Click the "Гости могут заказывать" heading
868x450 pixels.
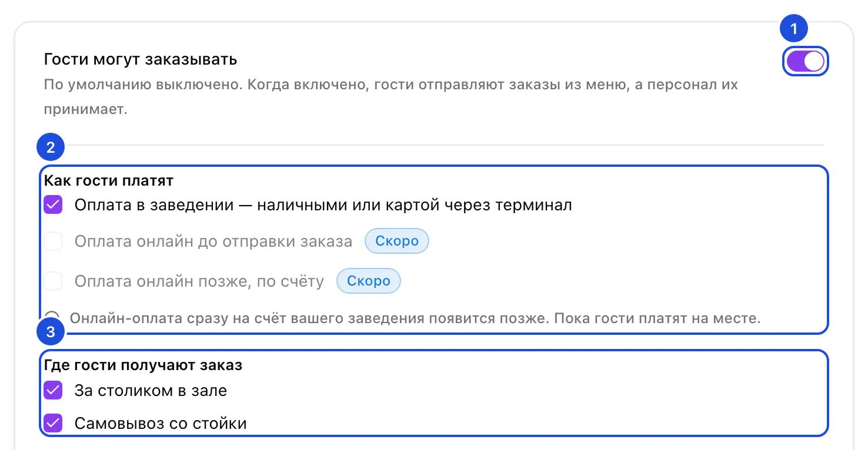click(141, 59)
